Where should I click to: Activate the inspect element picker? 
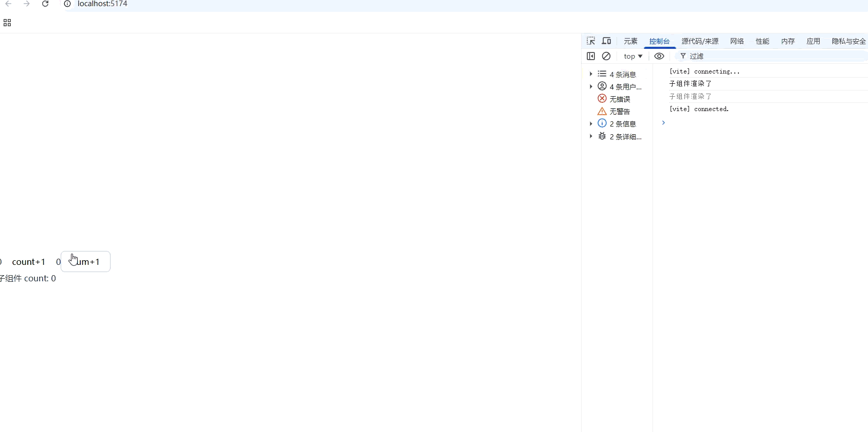click(x=591, y=41)
